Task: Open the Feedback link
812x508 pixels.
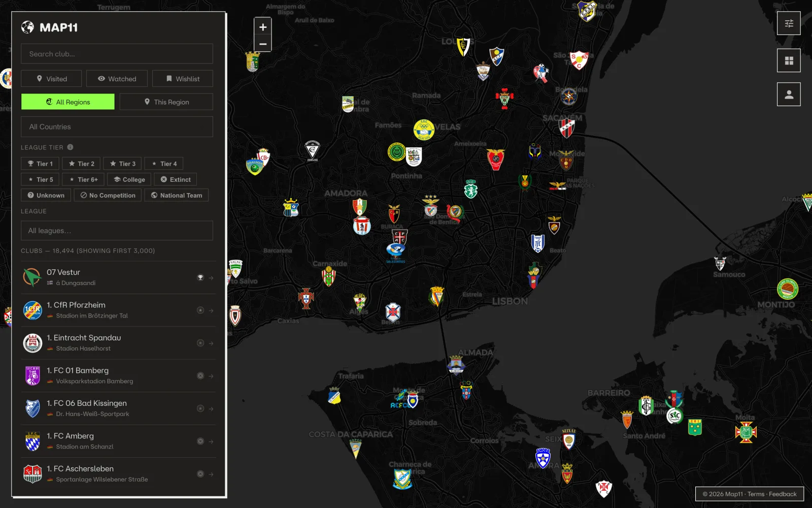Action: (x=783, y=494)
